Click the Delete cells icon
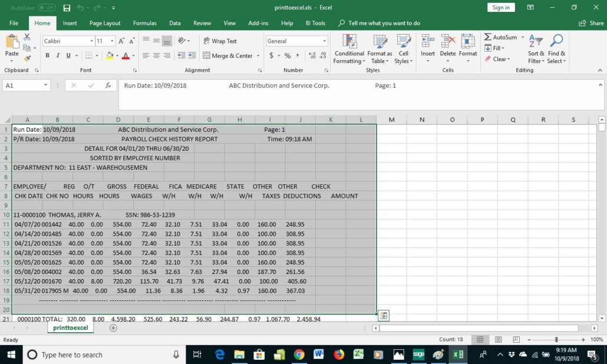607x364 pixels. coord(448,41)
